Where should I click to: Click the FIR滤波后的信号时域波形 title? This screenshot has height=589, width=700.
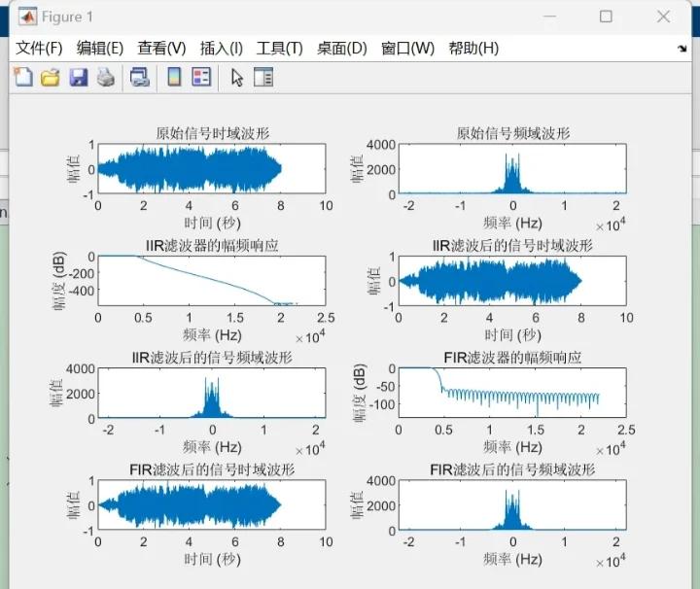point(213,469)
